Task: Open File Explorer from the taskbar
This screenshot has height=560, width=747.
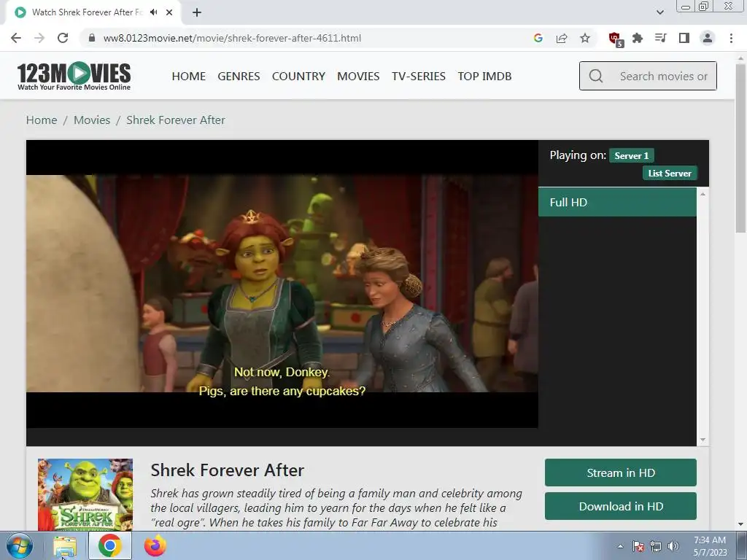Action: pos(65,546)
